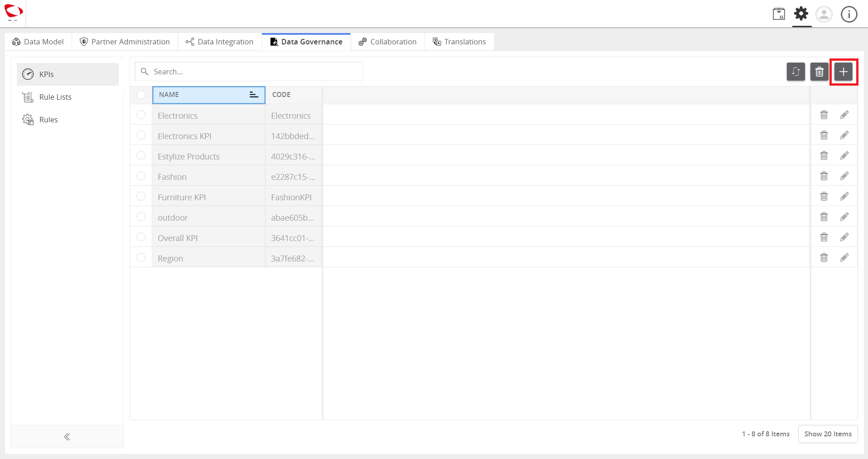This screenshot has width=868, height=459.
Task: Delete the Estylize Products row
Action: coord(824,155)
